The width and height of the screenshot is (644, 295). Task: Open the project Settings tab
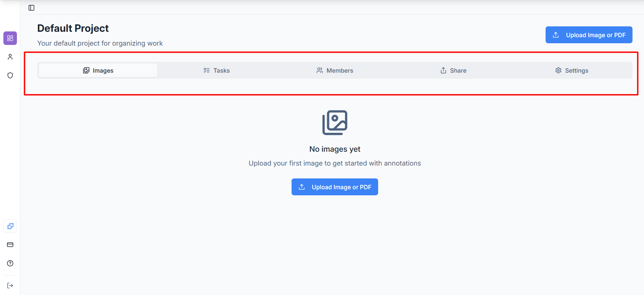coord(572,70)
